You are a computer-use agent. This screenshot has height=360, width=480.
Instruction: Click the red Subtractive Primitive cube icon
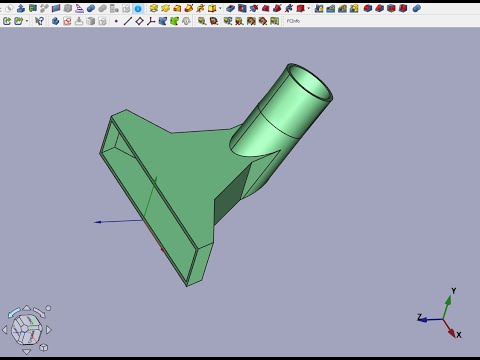(300, 8)
